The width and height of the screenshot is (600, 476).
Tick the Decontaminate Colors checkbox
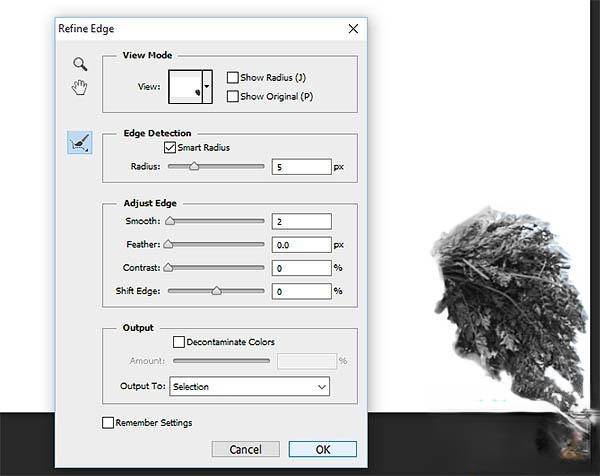point(180,342)
